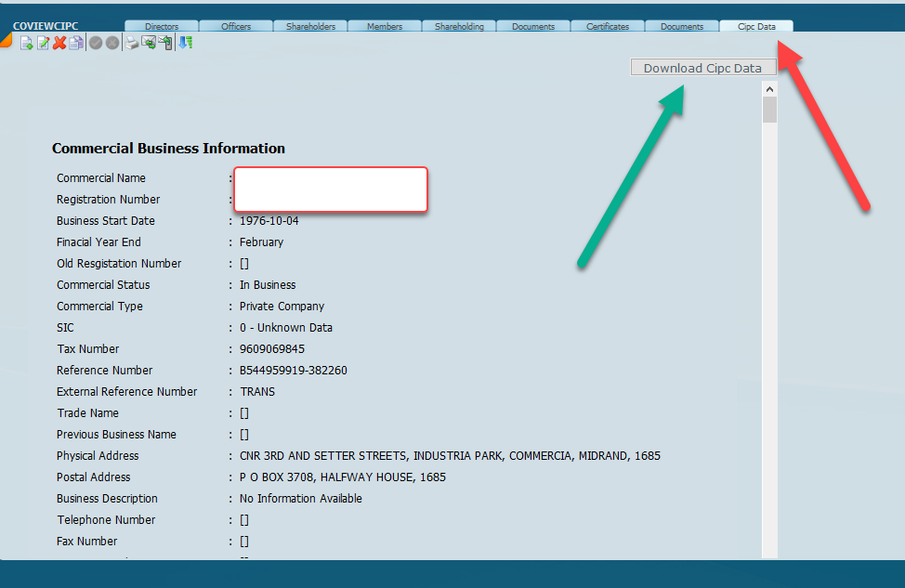
Task: Open the Directors tab
Action: [161, 27]
